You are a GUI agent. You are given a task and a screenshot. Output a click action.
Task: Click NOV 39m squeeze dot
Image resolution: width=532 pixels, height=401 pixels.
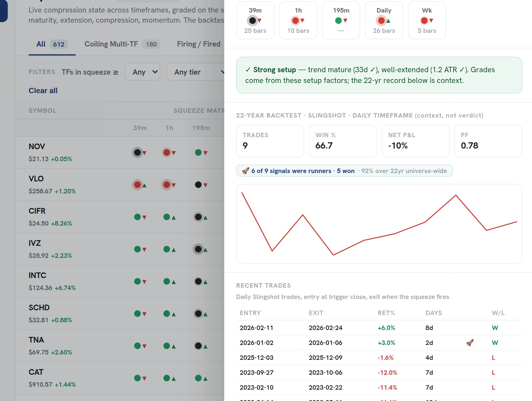pos(137,152)
